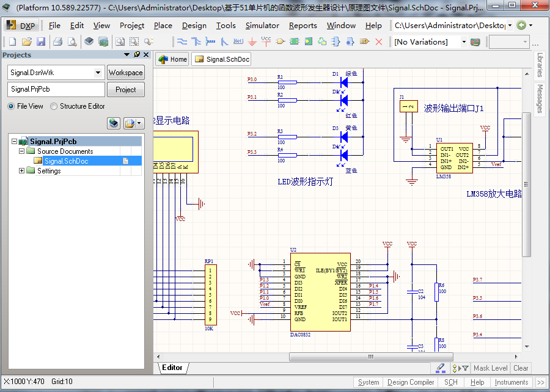Place a GND power port
This screenshot has width=550, height=392.
(252, 42)
